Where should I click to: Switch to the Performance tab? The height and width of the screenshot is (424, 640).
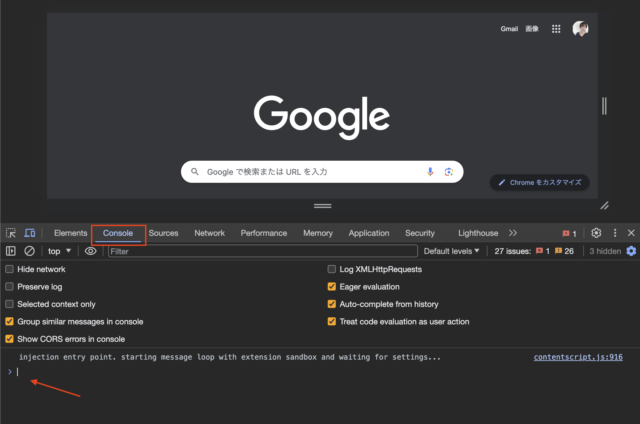coord(264,233)
